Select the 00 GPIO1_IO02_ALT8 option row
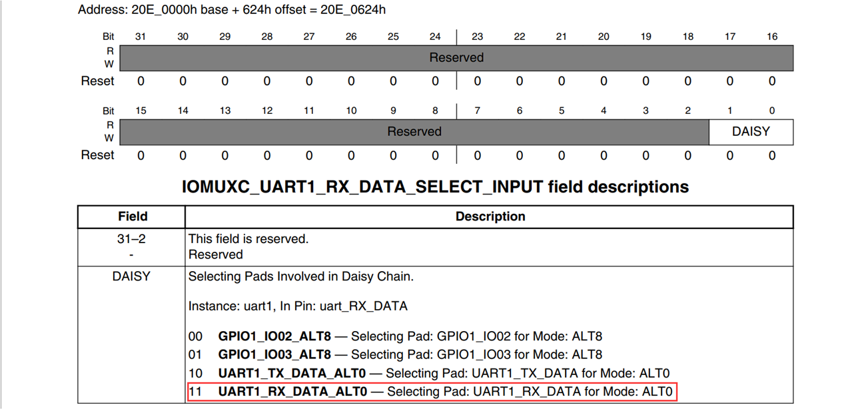The width and height of the screenshot is (868, 409). click(x=395, y=336)
